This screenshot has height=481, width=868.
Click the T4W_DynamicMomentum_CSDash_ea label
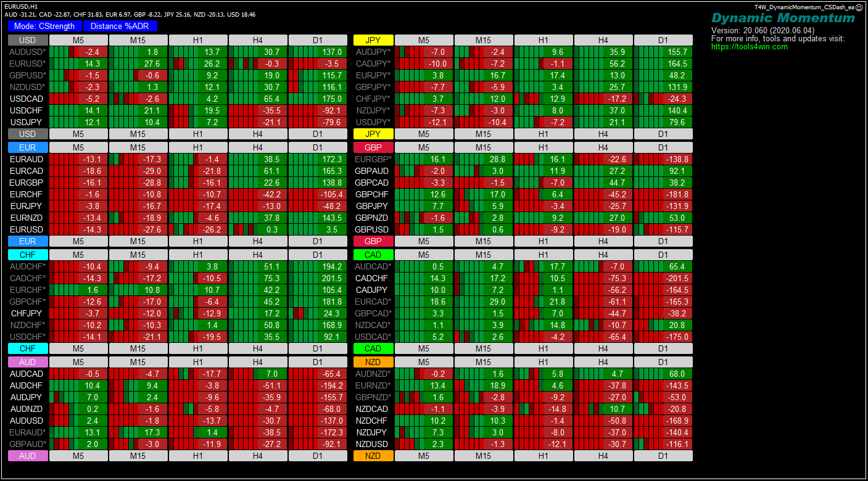pyautogui.click(x=804, y=7)
